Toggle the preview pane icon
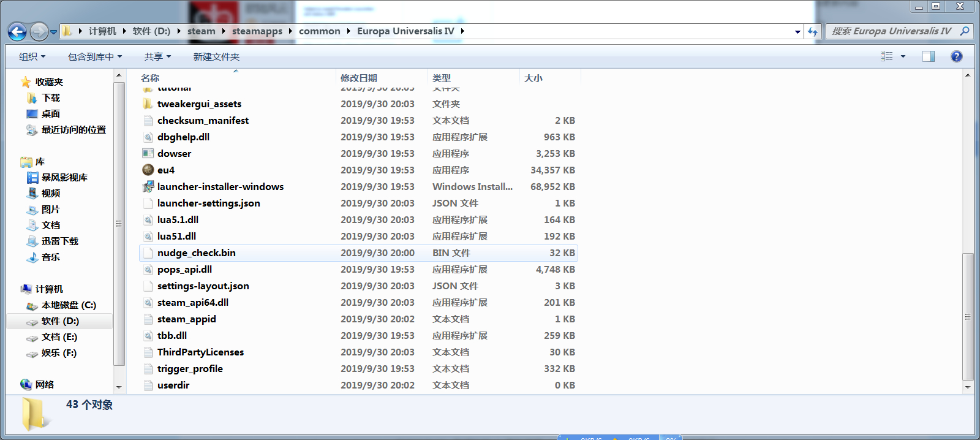This screenshot has width=980, height=440. [929, 56]
